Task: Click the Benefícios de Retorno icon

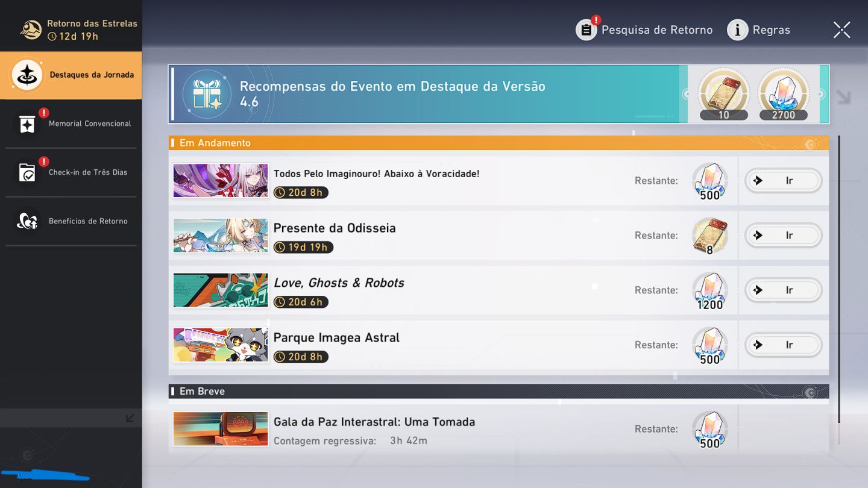Action: tap(27, 222)
